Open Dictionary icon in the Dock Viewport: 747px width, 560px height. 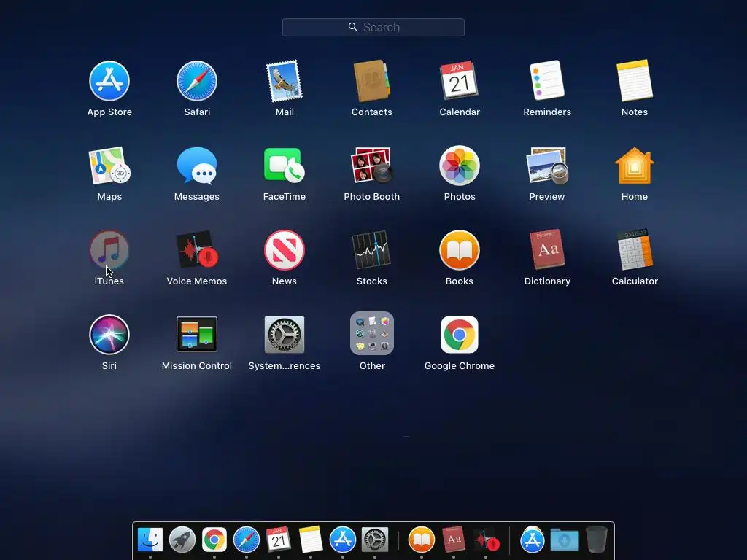[x=454, y=540]
